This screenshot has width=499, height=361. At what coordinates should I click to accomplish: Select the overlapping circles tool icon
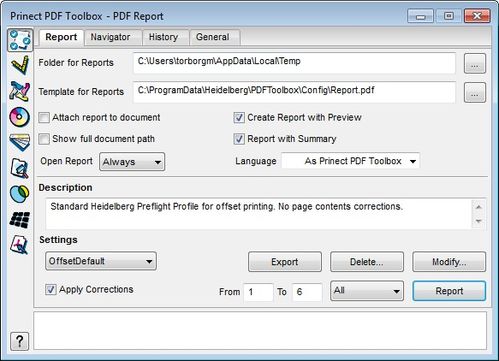coord(20,194)
